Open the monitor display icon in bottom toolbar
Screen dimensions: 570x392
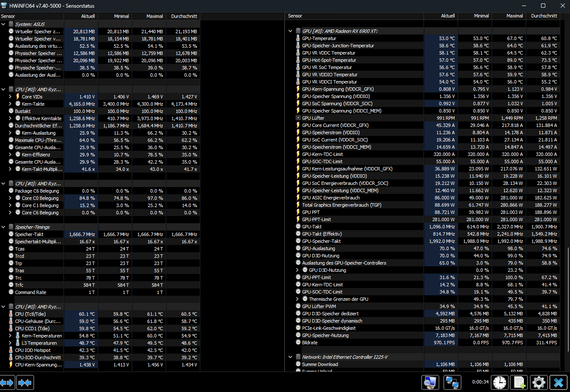(x=430, y=383)
